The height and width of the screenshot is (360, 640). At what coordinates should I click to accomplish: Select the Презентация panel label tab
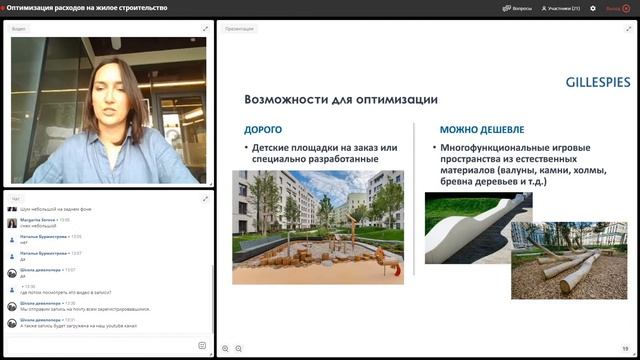click(239, 29)
